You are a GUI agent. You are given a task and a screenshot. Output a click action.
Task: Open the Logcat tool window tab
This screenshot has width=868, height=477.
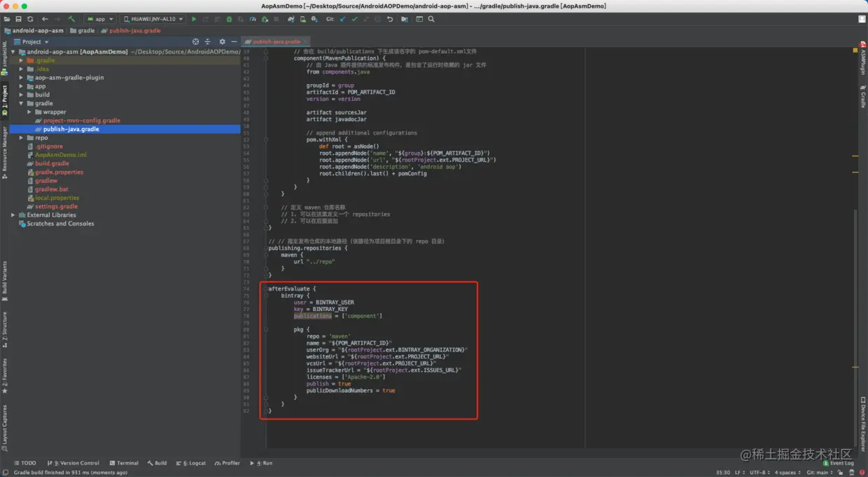pos(191,463)
